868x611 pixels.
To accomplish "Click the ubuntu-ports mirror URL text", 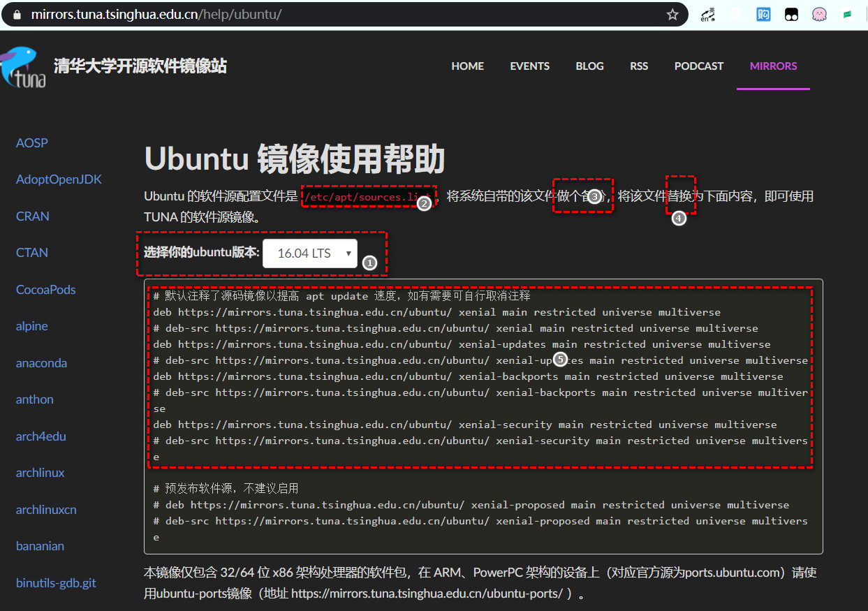I will coord(427,594).
